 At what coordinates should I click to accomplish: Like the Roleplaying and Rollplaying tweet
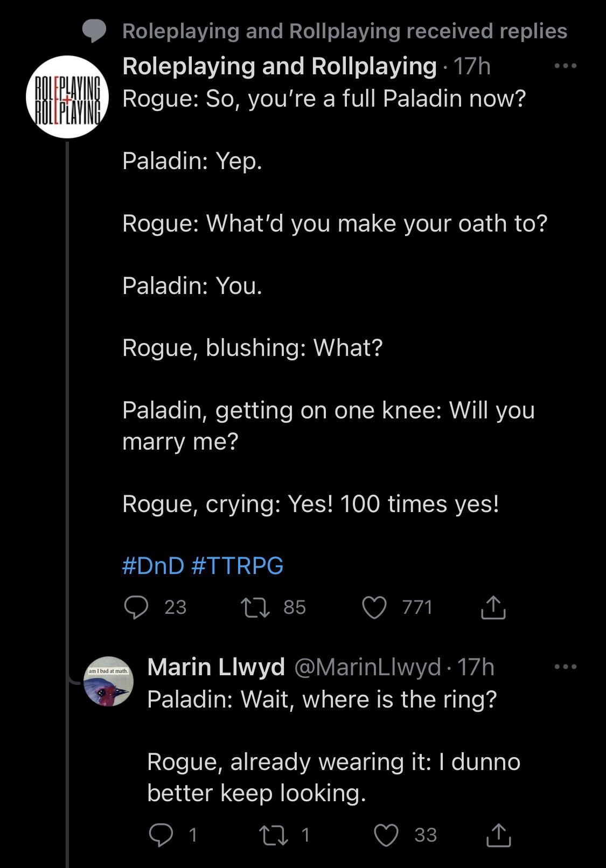[374, 607]
